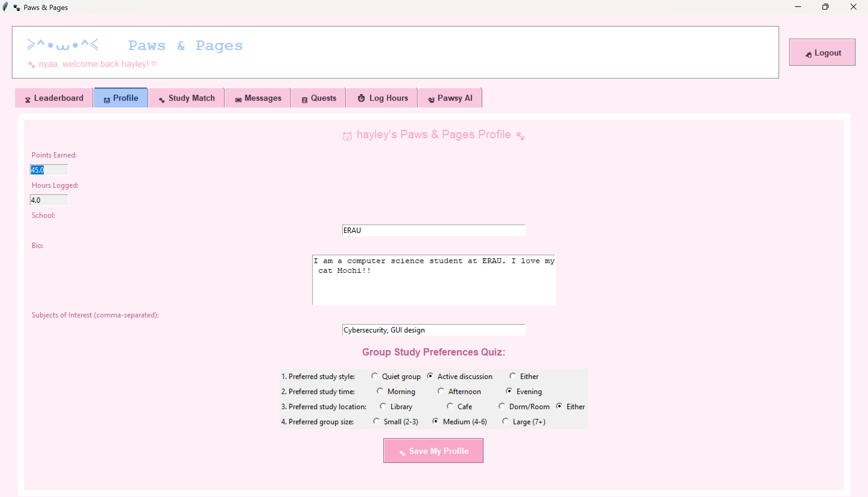The width and height of the screenshot is (868, 497).
Task: Click the cat icon on Pawsy AI tab
Action: [x=431, y=99]
